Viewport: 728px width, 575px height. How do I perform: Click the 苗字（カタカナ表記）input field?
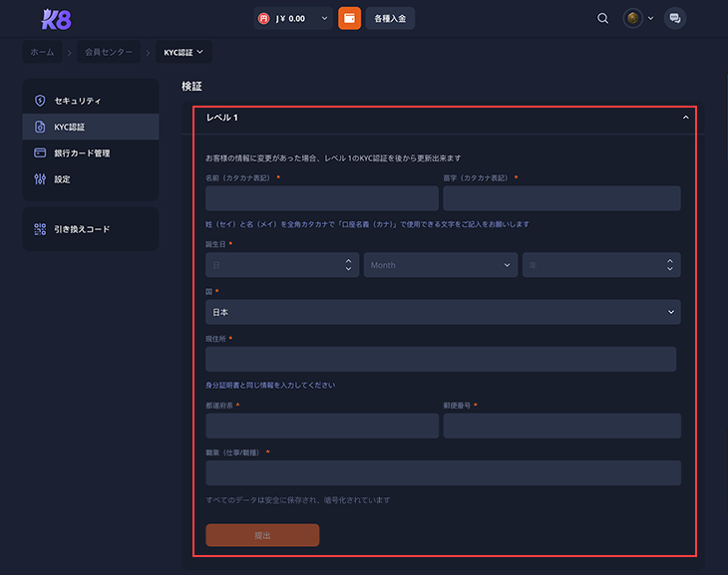561,198
